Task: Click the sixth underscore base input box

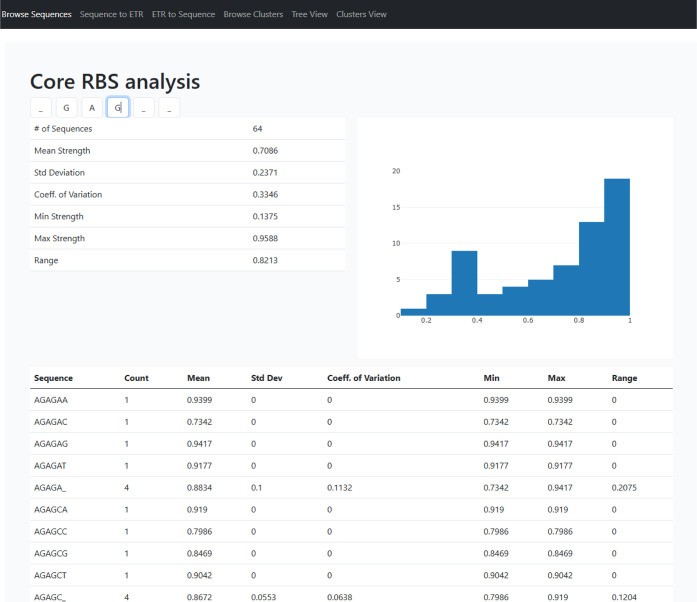Action: coord(169,108)
